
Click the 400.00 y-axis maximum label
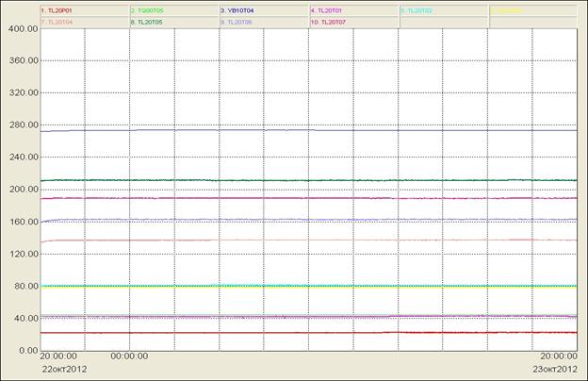(x=24, y=28)
